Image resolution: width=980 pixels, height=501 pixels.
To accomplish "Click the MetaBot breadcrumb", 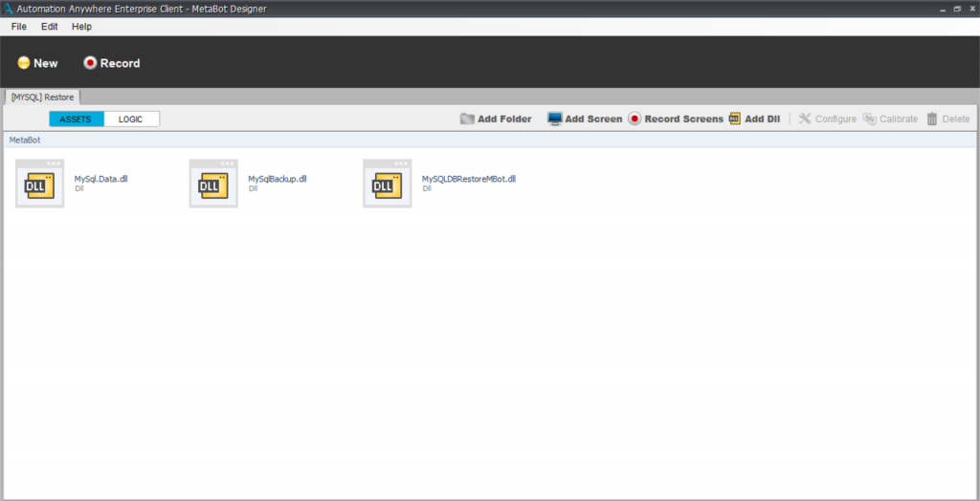I will click(25, 140).
